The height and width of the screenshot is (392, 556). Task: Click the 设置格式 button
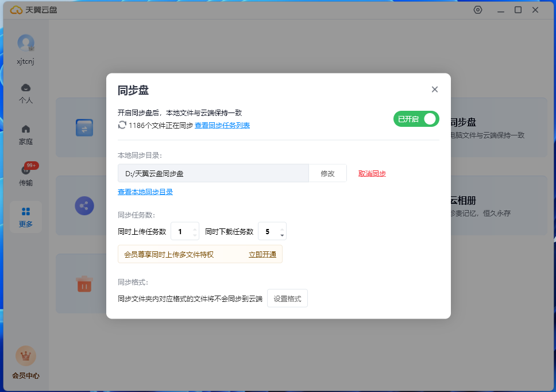pyautogui.click(x=287, y=298)
